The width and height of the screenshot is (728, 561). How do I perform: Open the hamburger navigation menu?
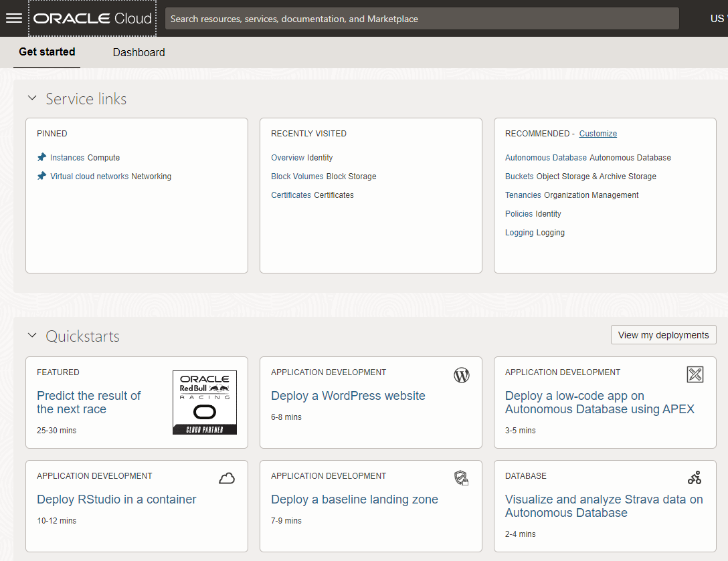(x=14, y=18)
